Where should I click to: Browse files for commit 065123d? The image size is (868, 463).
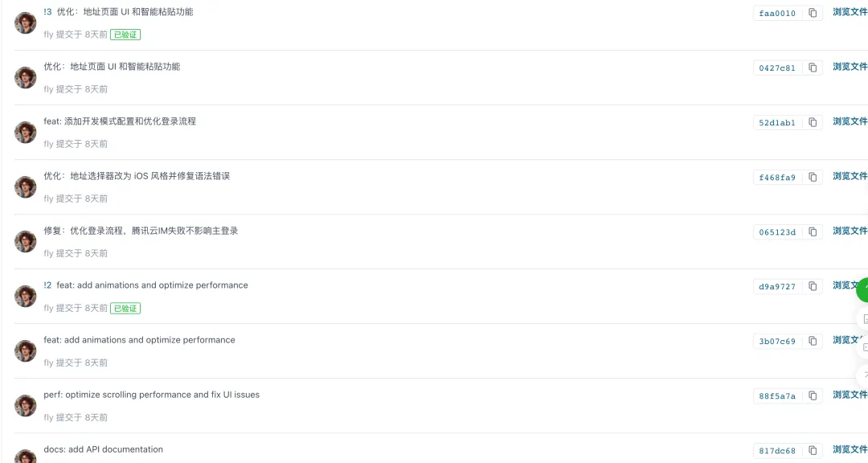pyautogui.click(x=850, y=231)
